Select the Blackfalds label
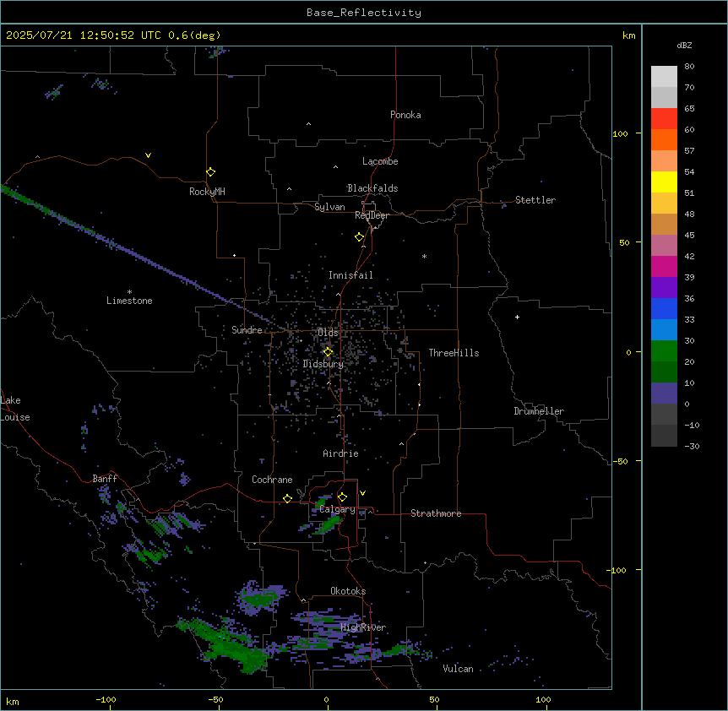Screen dimensions: 728x711 (x=372, y=188)
